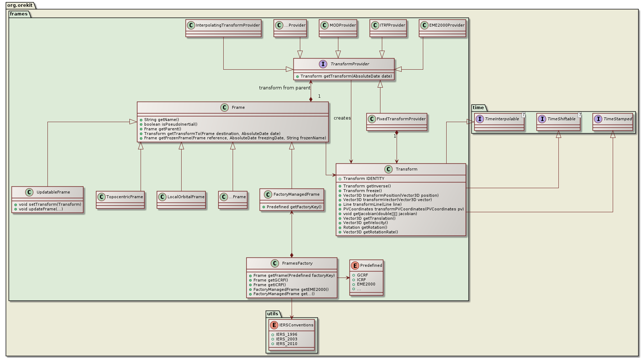Click the getFactoryKey() method in FactoryManagedFrame

tap(294, 207)
